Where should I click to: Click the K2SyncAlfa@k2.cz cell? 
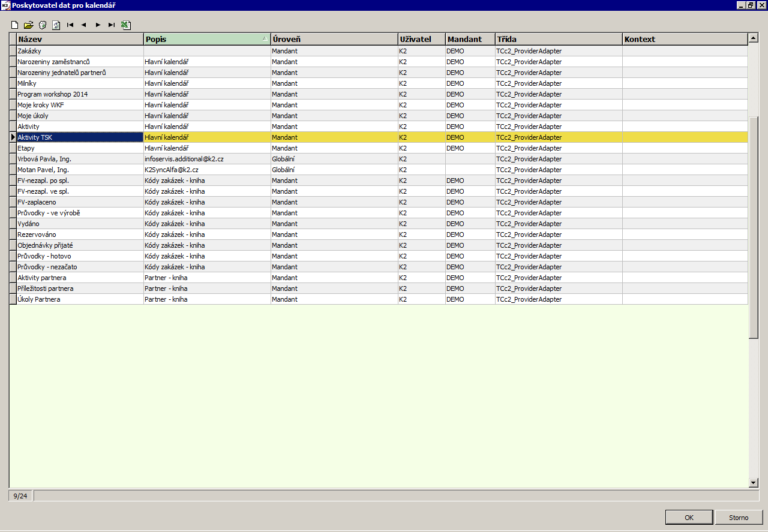(208, 170)
